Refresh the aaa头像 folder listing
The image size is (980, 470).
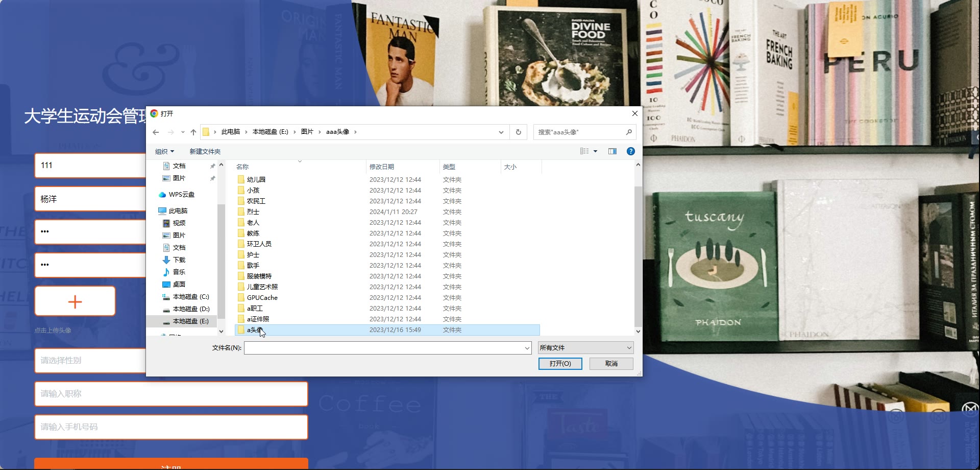click(519, 132)
